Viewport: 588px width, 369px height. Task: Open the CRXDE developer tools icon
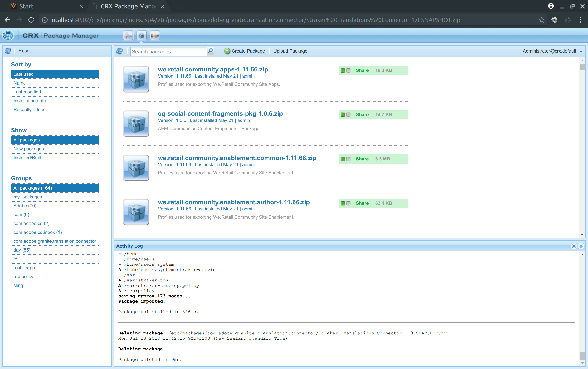[x=128, y=36]
